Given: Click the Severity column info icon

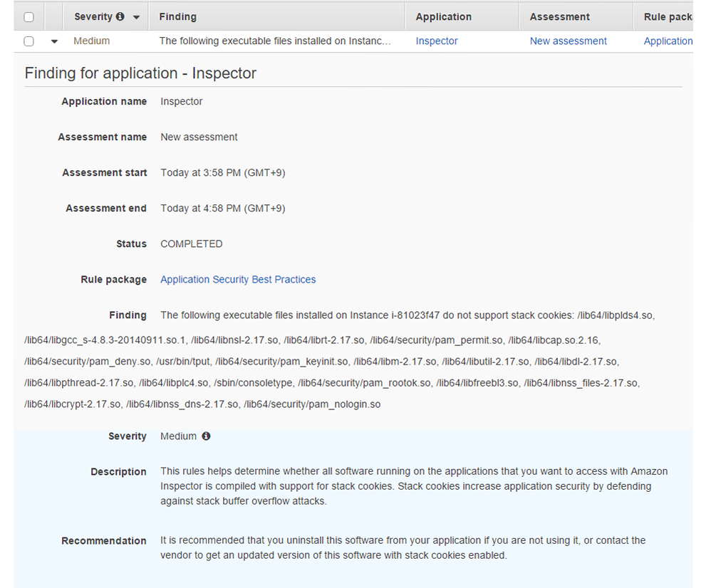Looking at the screenshot, I should [120, 16].
